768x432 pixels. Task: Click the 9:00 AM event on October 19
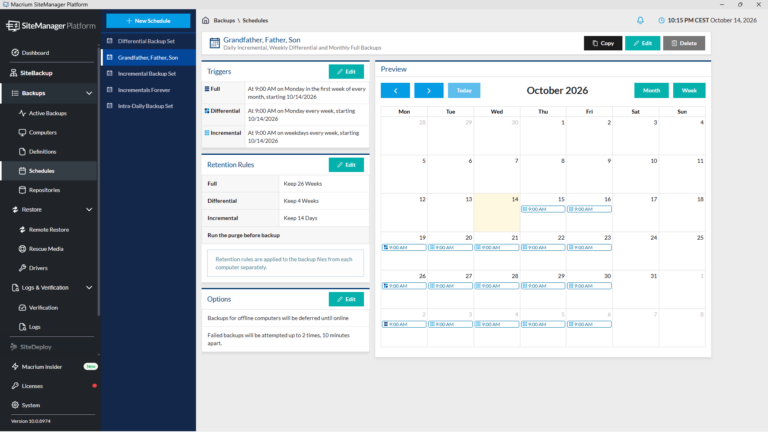click(404, 248)
